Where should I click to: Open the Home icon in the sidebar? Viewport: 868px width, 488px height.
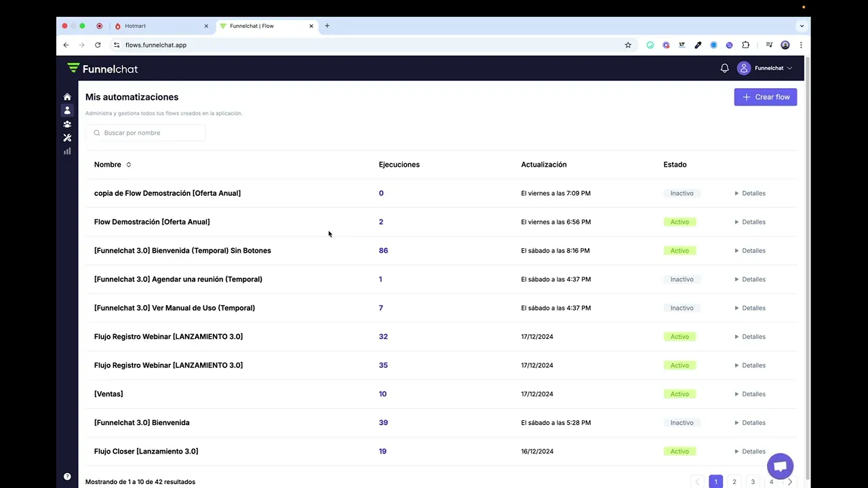tap(67, 97)
